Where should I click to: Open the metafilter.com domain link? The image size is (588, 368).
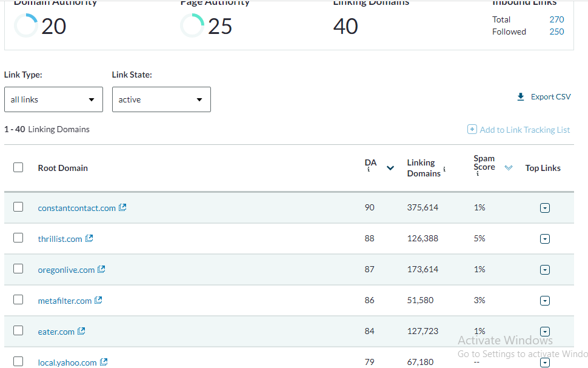65,301
